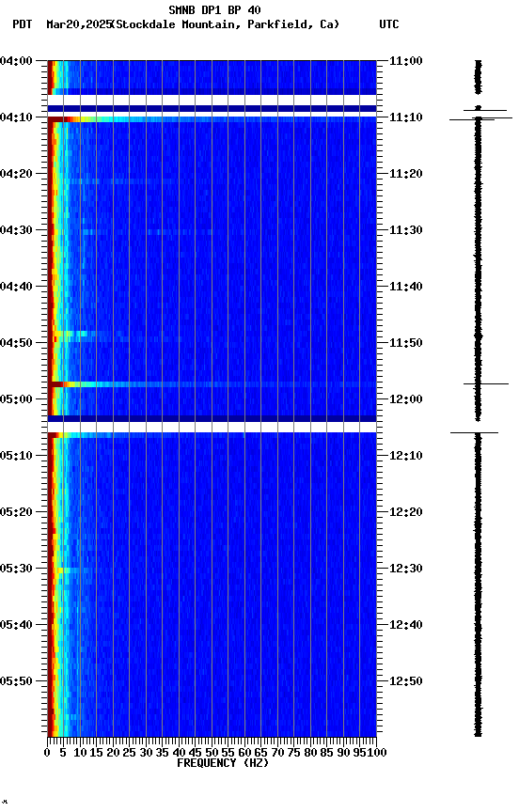Click the '05:20' PDT time label
This screenshot has height=812, width=519.
tap(16, 512)
